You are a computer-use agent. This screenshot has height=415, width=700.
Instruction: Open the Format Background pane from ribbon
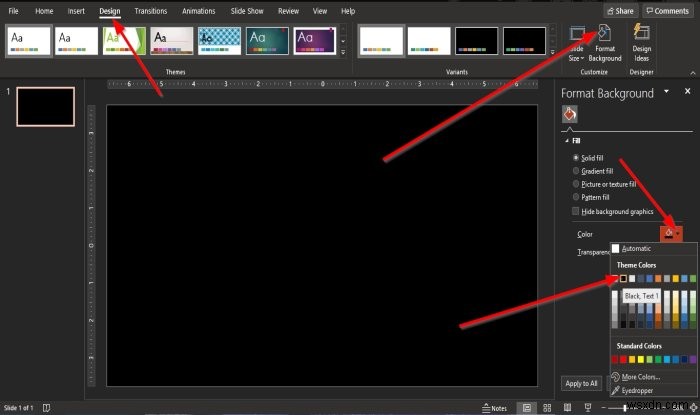(604, 43)
